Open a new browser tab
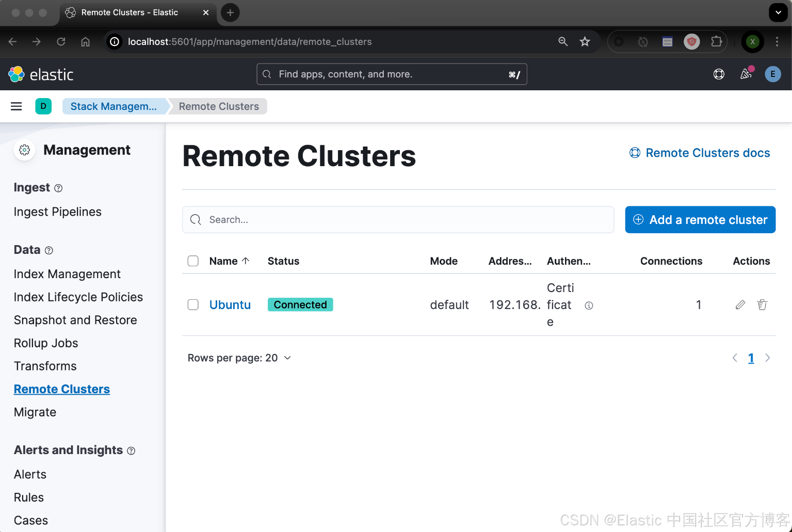This screenshot has width=792, height=532. pyautogui.click(x=230, y=12)
